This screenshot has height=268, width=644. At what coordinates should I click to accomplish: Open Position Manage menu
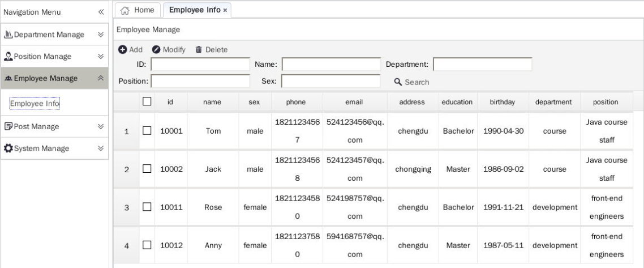pos(54,56)
